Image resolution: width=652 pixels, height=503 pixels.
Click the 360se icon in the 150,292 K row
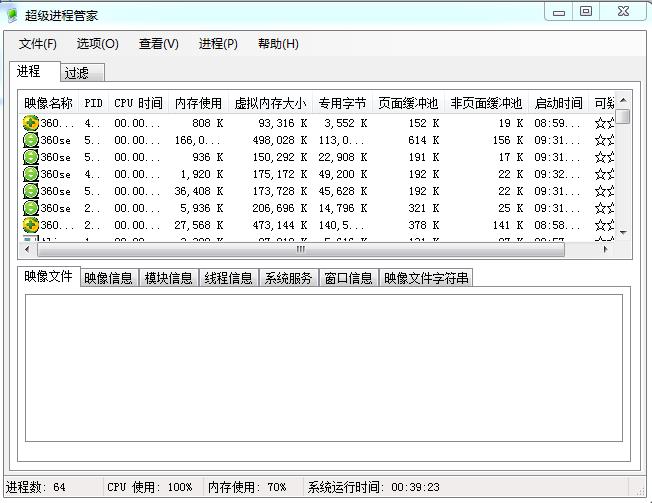(x=30, y=157)
